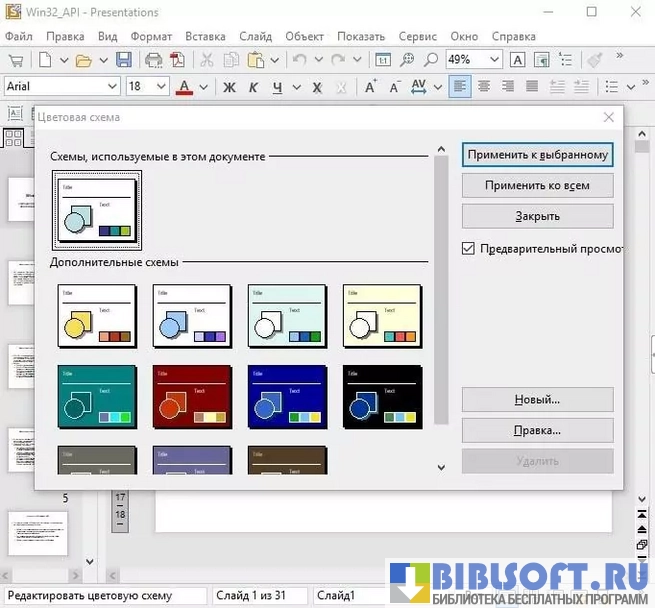655x608 pixels.
Task: Open the Arial font name dropdown
Action: (111, 87)
